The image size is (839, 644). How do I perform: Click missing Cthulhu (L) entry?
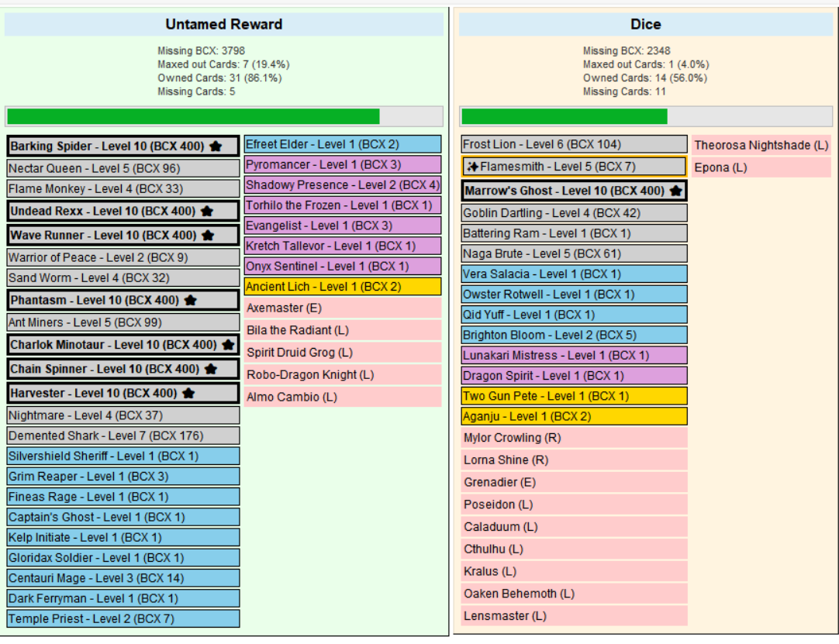coord(574,549)
